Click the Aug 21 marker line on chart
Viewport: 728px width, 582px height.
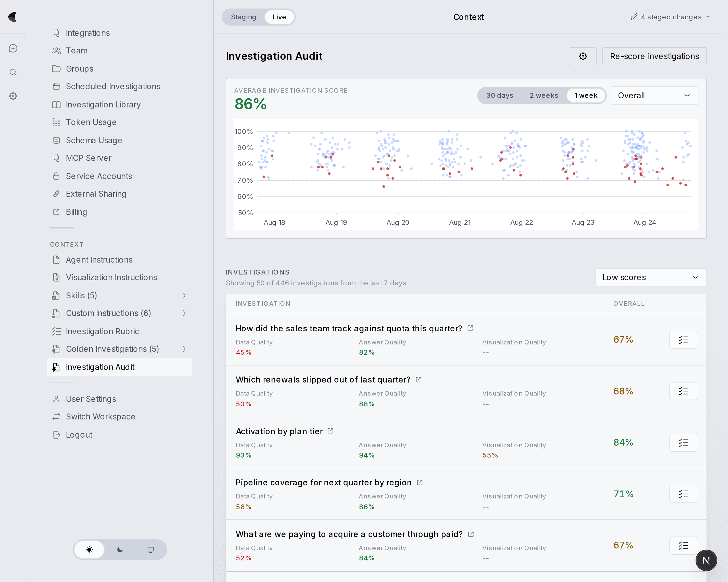pyautogui.click(x=444, y=172)
